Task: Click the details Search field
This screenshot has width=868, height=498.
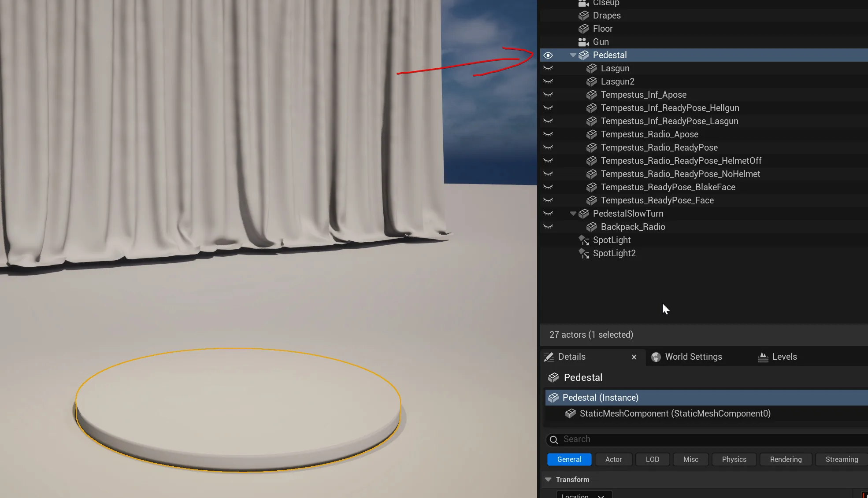Action: click(707, 439)
